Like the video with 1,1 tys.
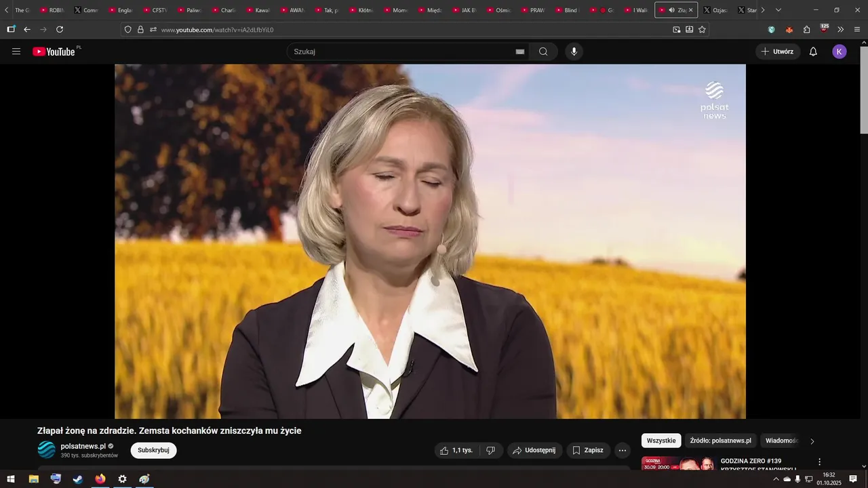Image resolution: width=868 pixels, height=488 pixels. pyautogui.click(x=456, y=450)
